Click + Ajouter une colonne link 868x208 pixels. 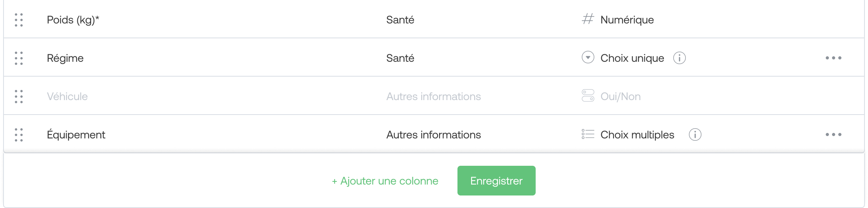[385, 181]
